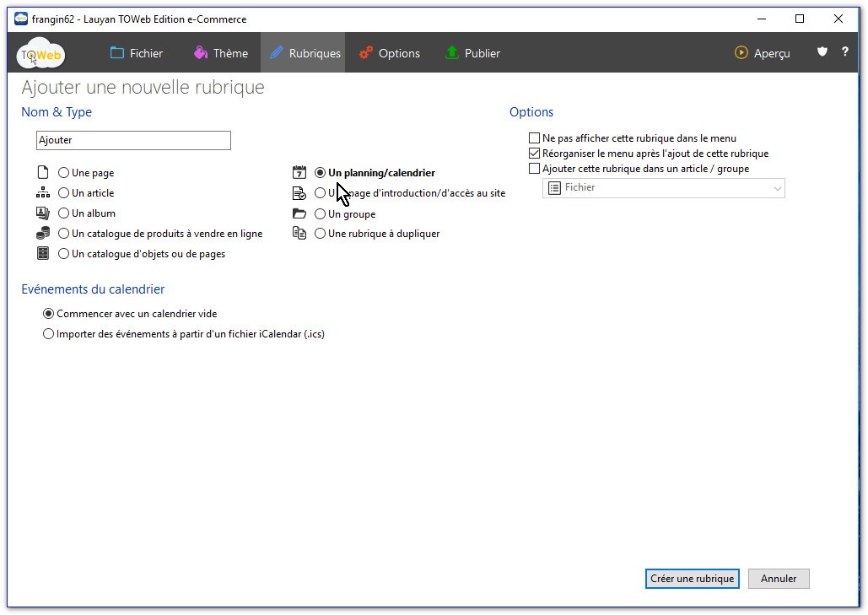Open the Thème menu
This screenshot has height=615, width=868.
[221, 53]
